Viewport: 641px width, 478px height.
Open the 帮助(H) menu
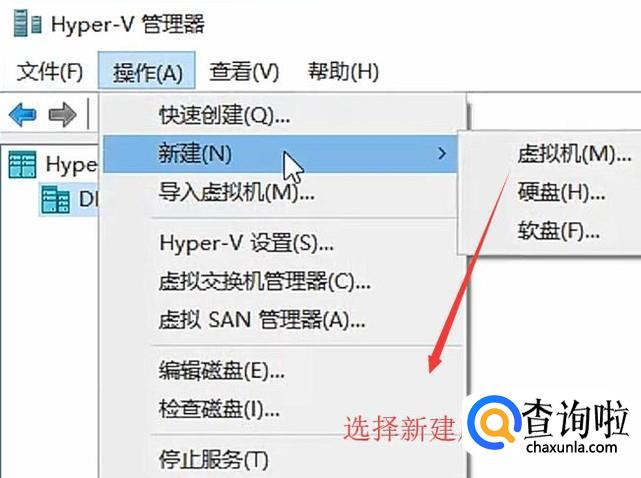click(343, 71)
